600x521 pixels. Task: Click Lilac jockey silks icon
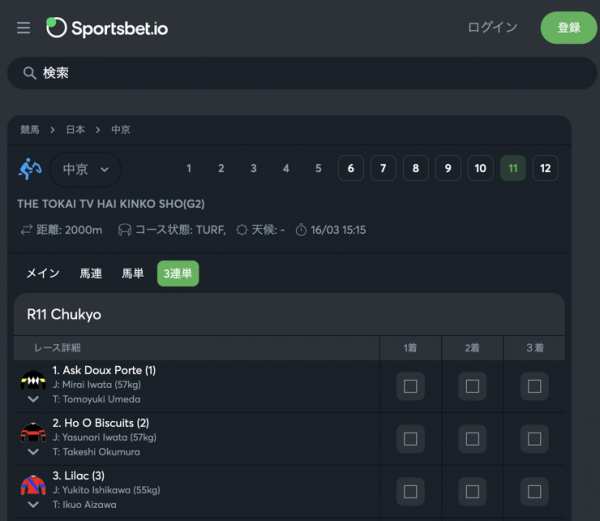click(x=33, y=485)
